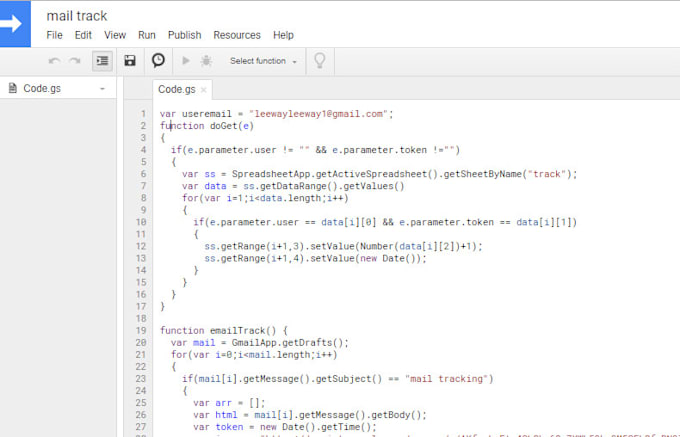The image size is (680, 437).
Task: Open current project's triggers clock icon
Action: point(158,60)
